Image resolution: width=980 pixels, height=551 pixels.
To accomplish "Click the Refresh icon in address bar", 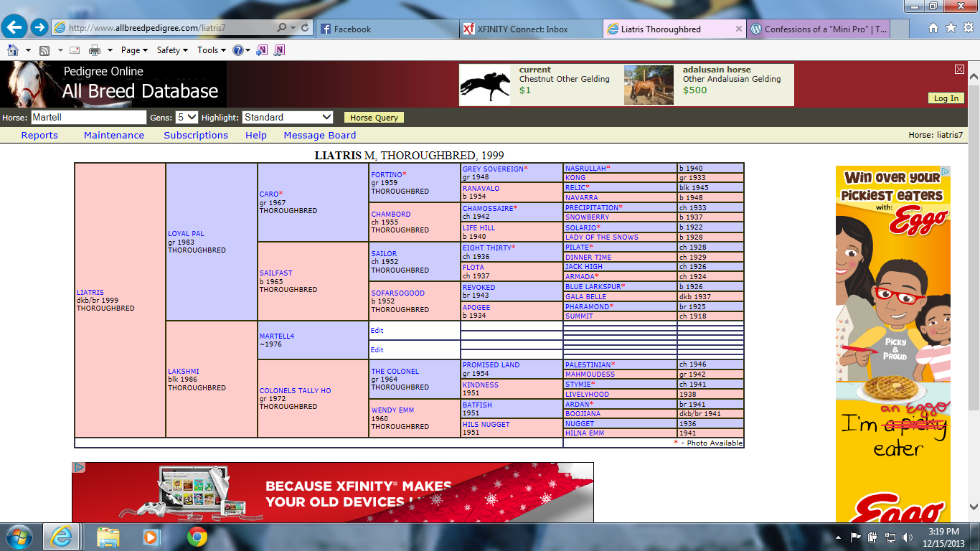I will pyautogui.click(x=306, y=28).
